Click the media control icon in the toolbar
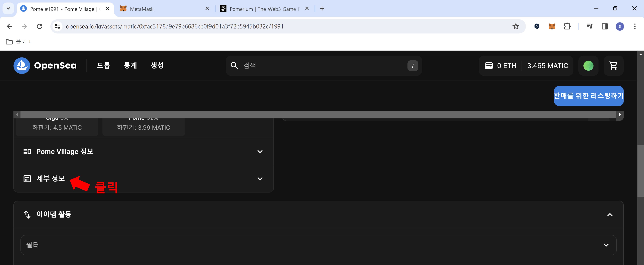Screen dimensions: 644x265 pyautogui.click(x=590, y=26)
